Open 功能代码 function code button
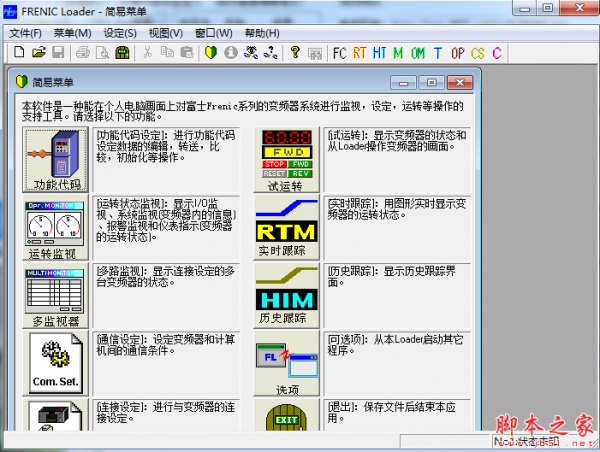Screen dimensions: 600x452 (55, 160)
